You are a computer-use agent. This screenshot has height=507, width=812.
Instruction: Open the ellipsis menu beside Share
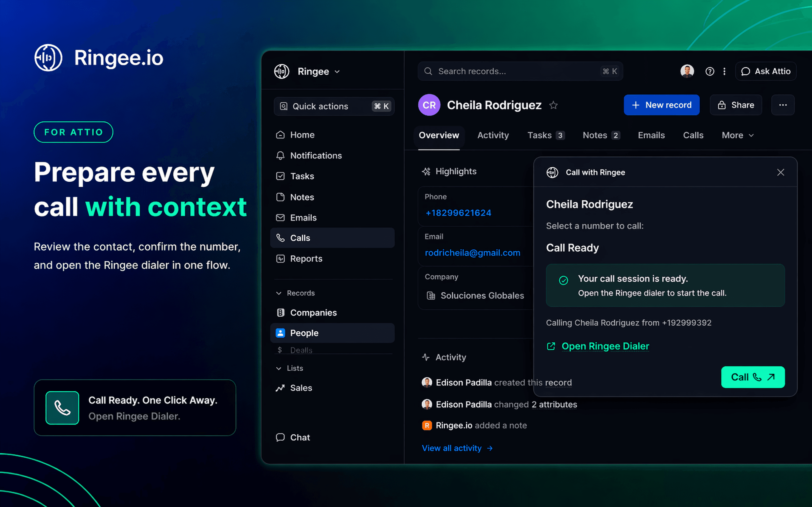(x=783, y=105)
